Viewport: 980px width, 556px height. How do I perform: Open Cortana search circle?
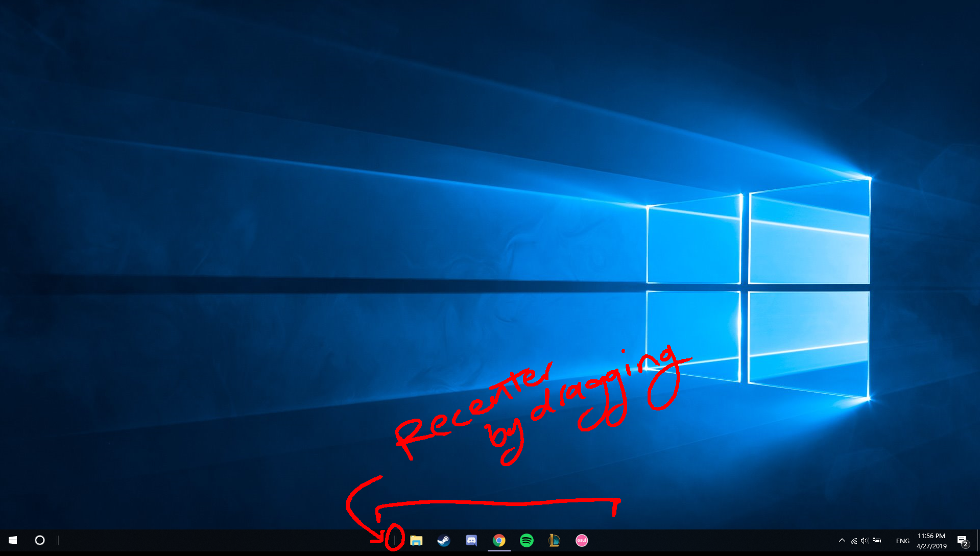(39, 540)
